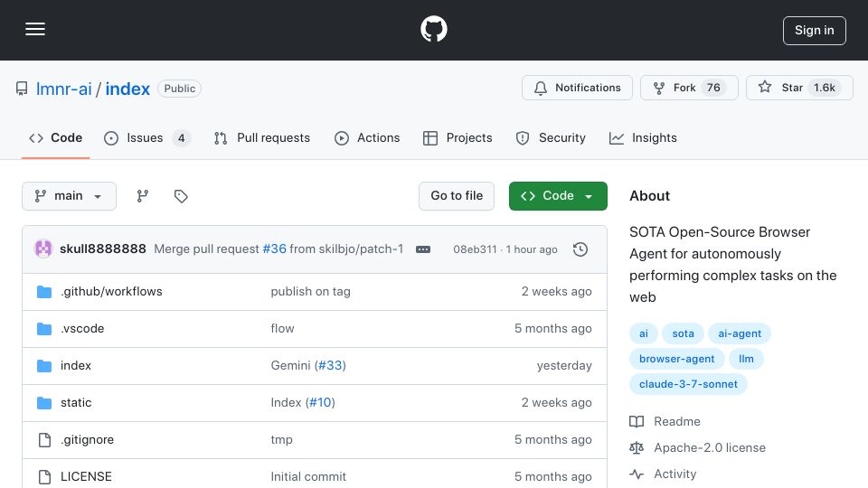The width and height of the screenshot is (868, 488).
Task: Expand the green Code dropdown
Action: pyautogui.click(x=558, y=196)
